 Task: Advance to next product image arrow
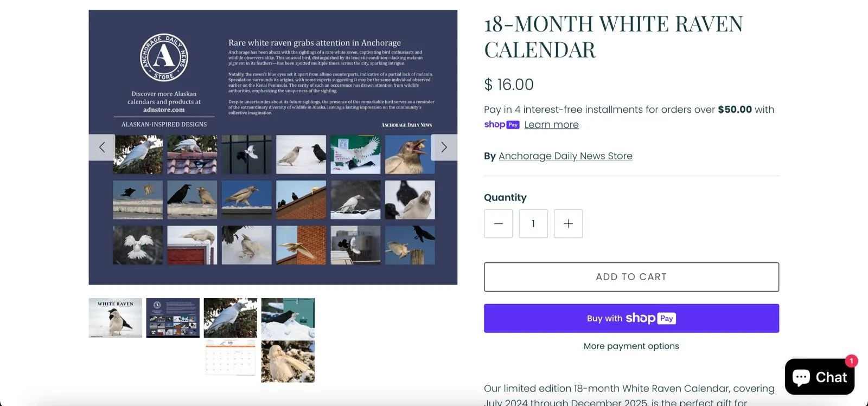(x=444, y=147)
